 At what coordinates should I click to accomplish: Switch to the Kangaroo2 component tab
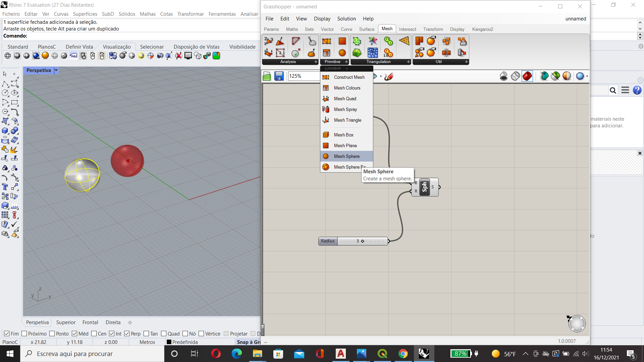[x=482, y=29]
